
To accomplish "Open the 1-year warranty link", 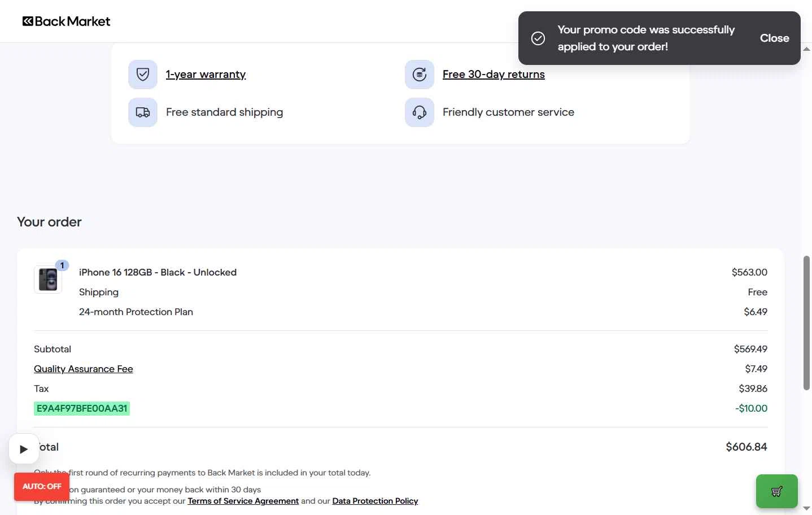I will (x=206, y=75).
